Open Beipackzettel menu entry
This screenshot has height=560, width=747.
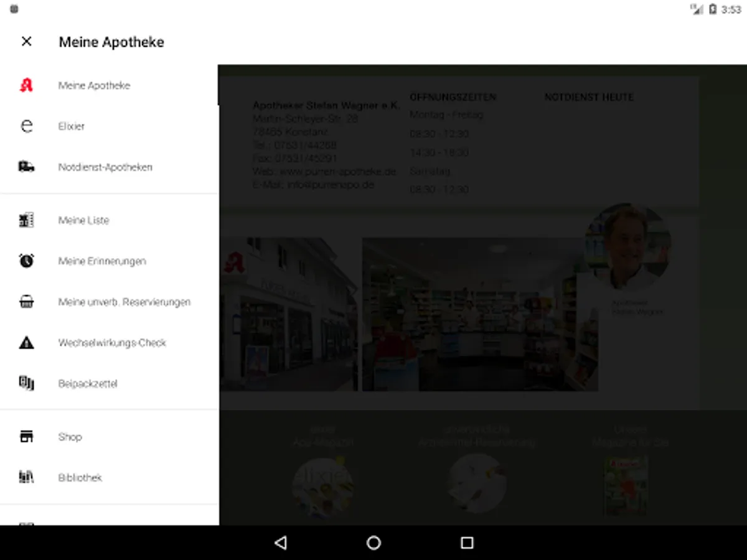[x=109, y=384]
